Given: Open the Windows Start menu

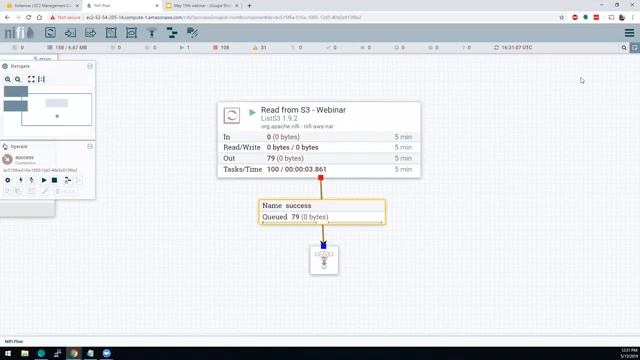Looking at the screenshot, I should 8,353.
